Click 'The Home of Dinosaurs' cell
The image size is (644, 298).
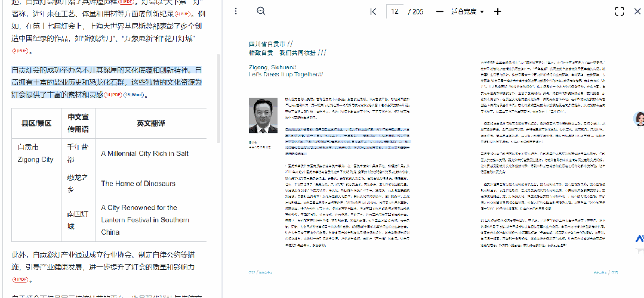(x=138, y=184)
